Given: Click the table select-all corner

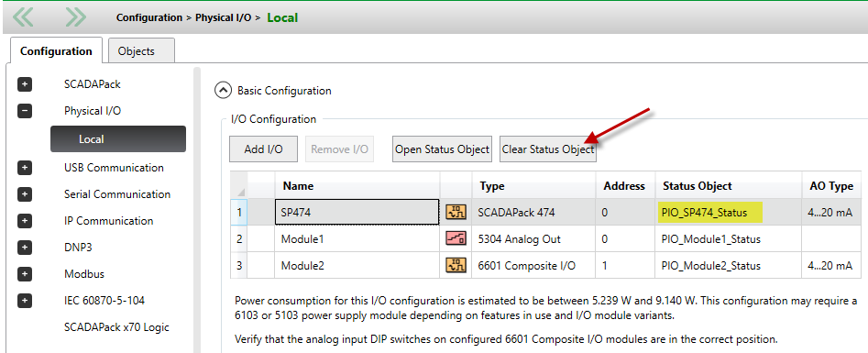Looking at the screenshot, I should [239, 185].
